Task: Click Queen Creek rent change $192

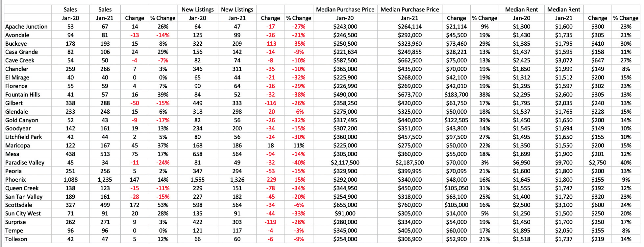Action: pos(597,188)
